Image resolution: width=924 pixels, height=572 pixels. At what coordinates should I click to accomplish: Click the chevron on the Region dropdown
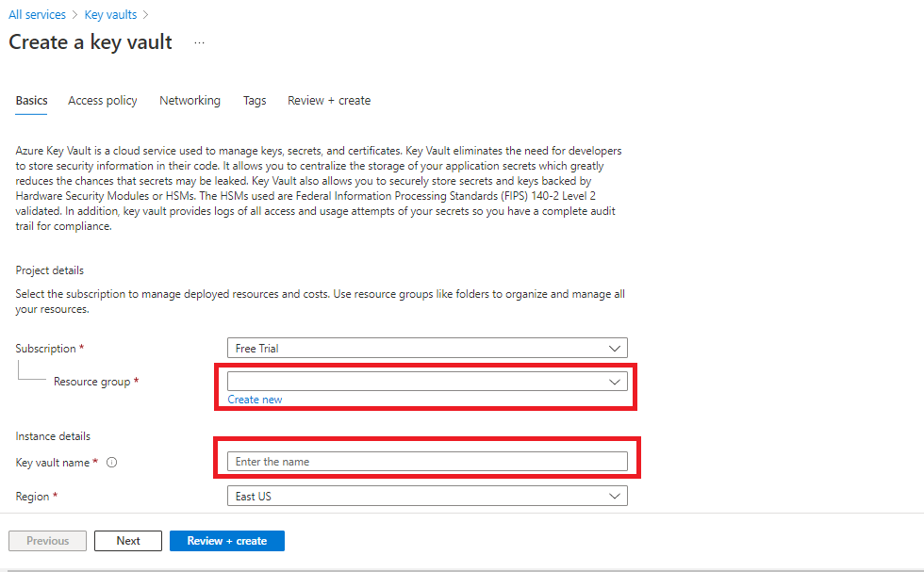pos(615,495)
